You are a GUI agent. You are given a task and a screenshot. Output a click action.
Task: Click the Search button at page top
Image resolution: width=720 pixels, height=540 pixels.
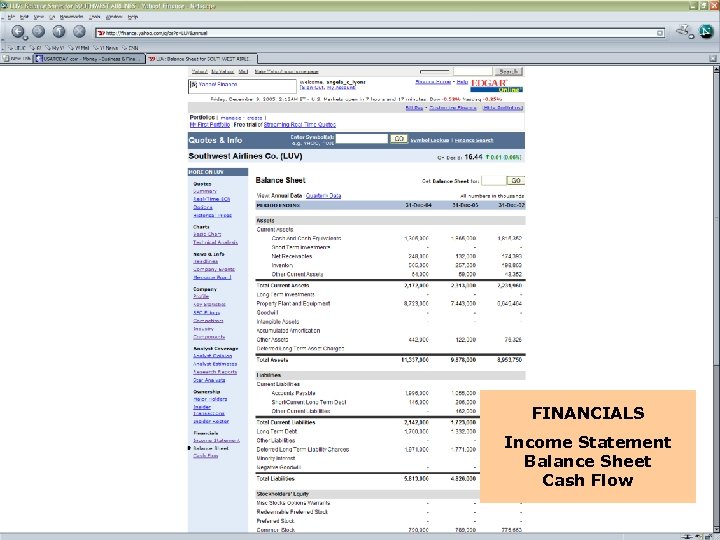coord(508,72)
